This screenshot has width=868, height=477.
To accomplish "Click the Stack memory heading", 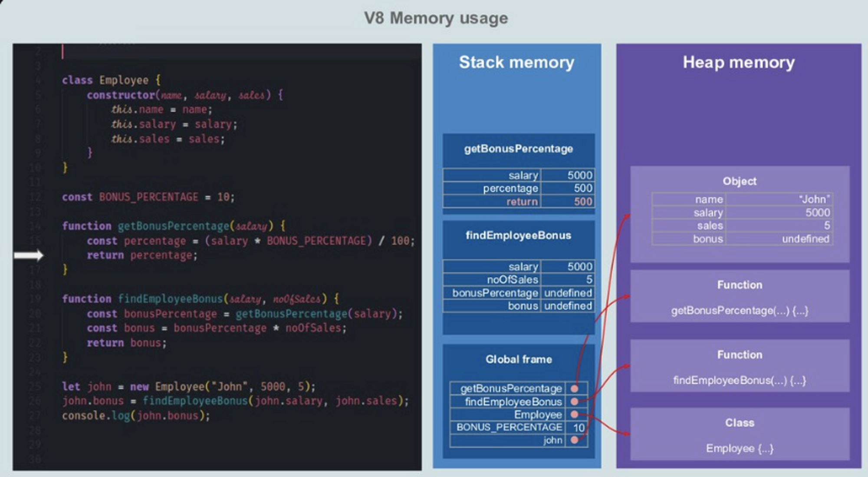I will click(516, 63).
